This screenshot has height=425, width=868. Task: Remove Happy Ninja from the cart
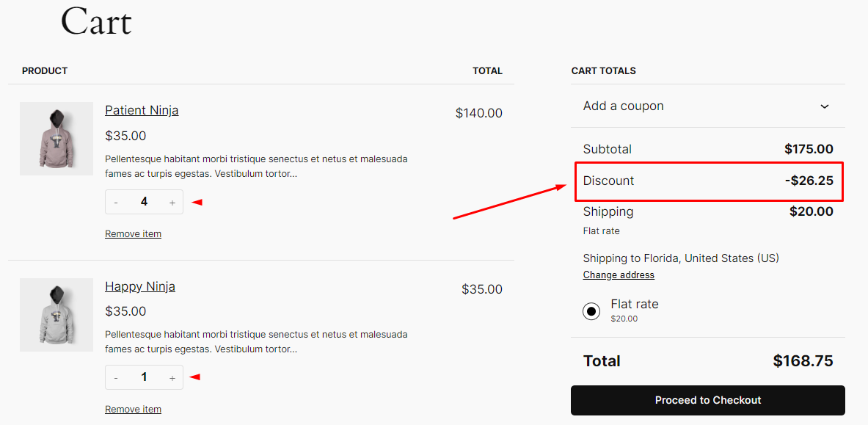coord(133,409)
